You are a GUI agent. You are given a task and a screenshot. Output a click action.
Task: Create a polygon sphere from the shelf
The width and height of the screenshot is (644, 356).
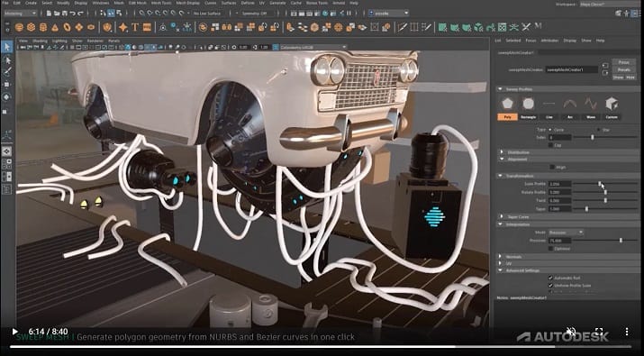[19, 28]
